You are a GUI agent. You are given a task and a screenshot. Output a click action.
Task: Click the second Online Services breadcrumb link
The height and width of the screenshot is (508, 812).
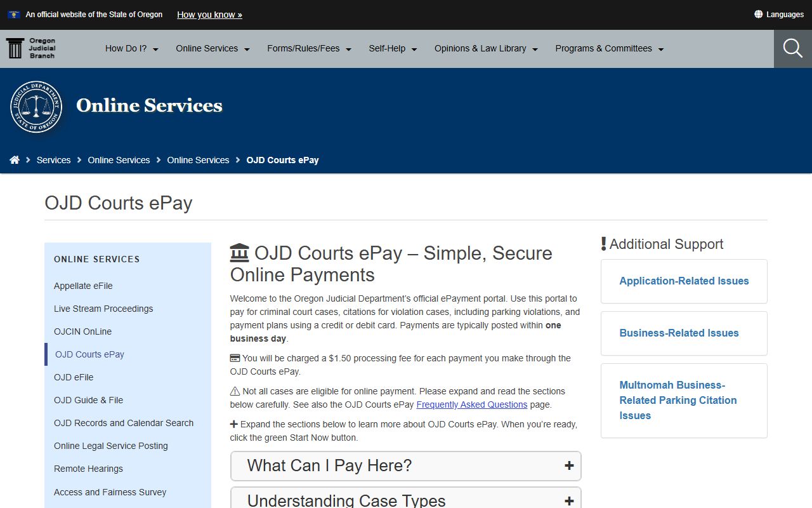click(x=198, y=160)
